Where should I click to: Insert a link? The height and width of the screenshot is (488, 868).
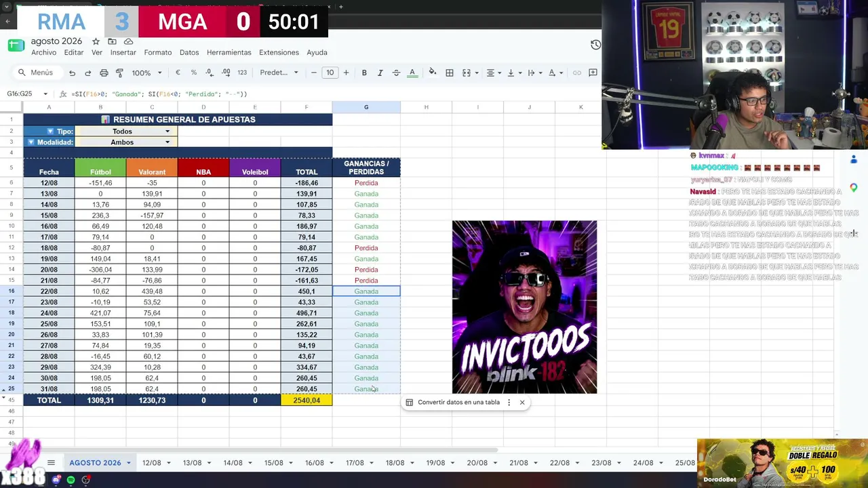click(x=577, y=73)
